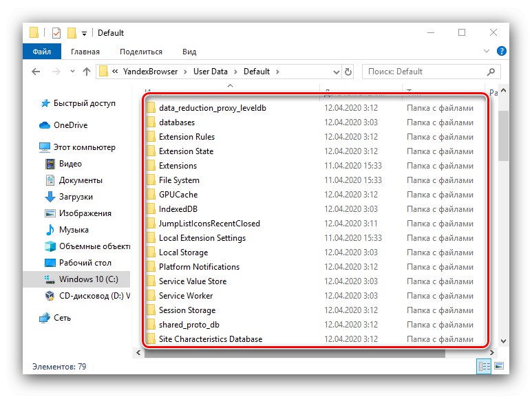Expand the chevron after Default in the path

tap(277, 72)
